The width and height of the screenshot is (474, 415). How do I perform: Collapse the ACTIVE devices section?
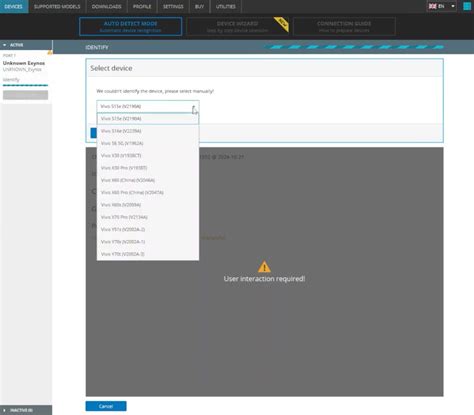[x=26, y=45]
